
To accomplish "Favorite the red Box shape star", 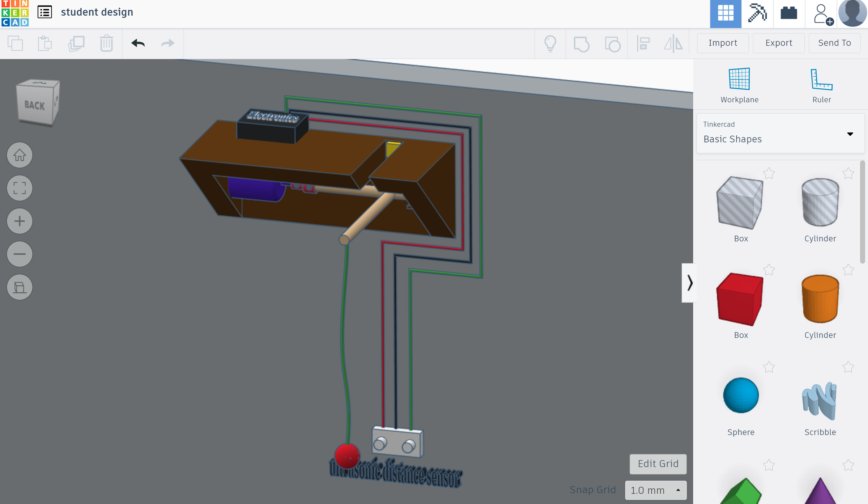I will coord(769,270).
